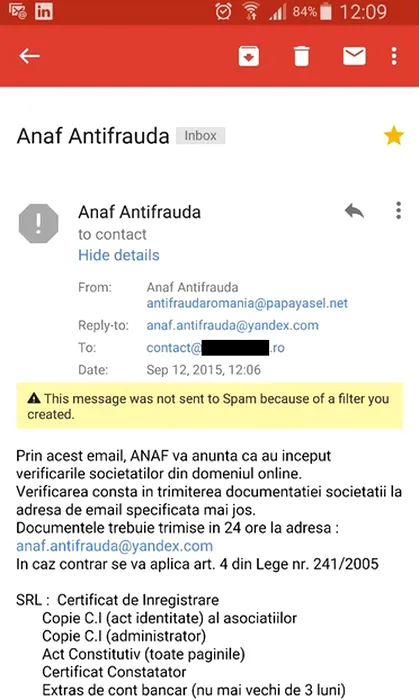Mark as unread with the envelope icon
The width and height of the screenshot is (419, 700).
[x=354, y=56]
